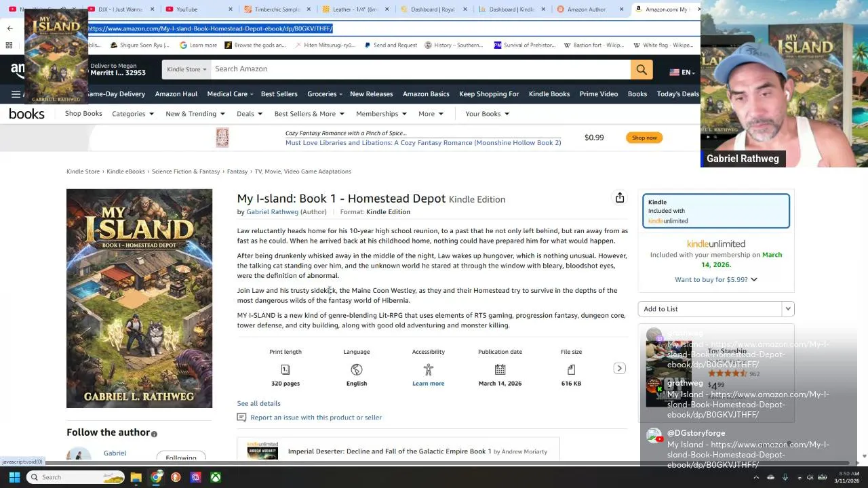868x488 pixels.
Task: Click the Add to List button
Action: (x=709, y=309)
